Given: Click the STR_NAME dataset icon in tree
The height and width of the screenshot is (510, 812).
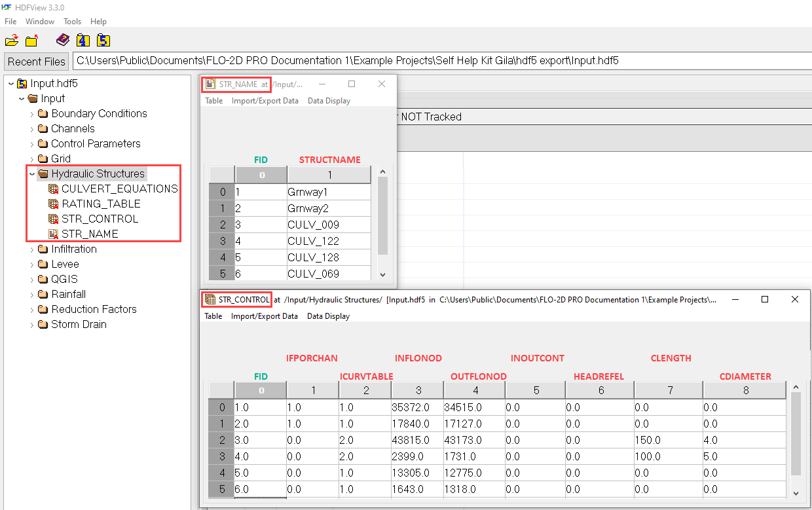Looking at the screenshot, I should [x=54, y=234].
